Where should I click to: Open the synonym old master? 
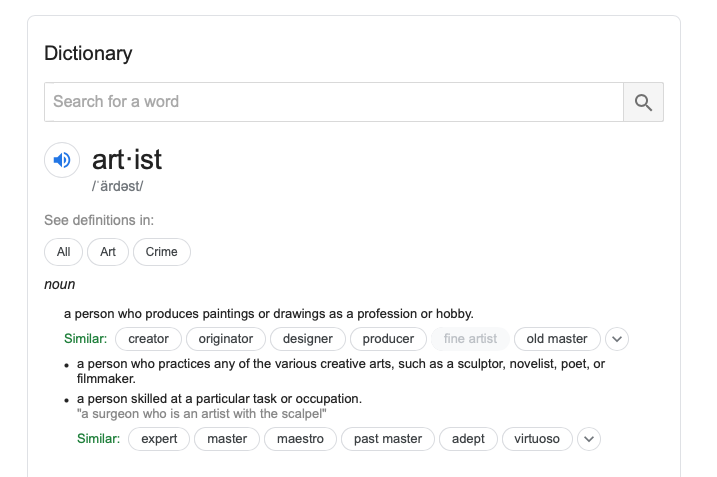point(557,339)
